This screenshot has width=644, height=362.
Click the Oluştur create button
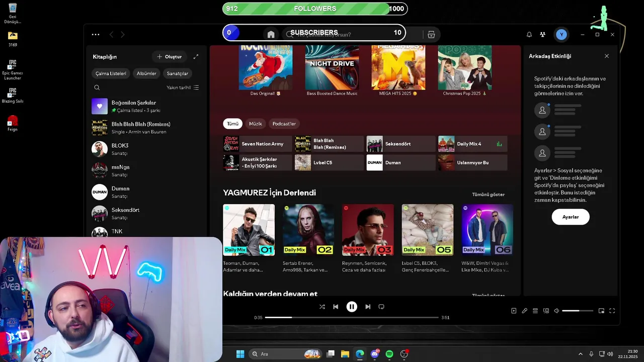pyautogui.click(x=169, y=57)
